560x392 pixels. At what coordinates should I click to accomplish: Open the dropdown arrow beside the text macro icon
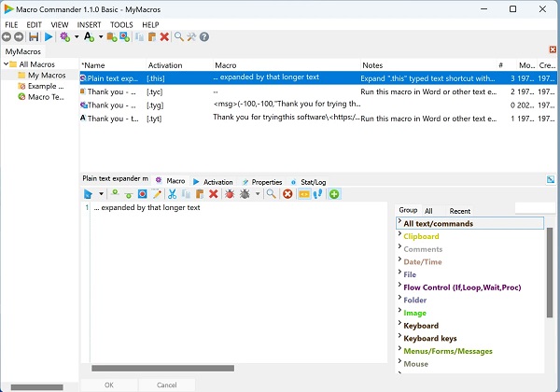tap(100, 36)
